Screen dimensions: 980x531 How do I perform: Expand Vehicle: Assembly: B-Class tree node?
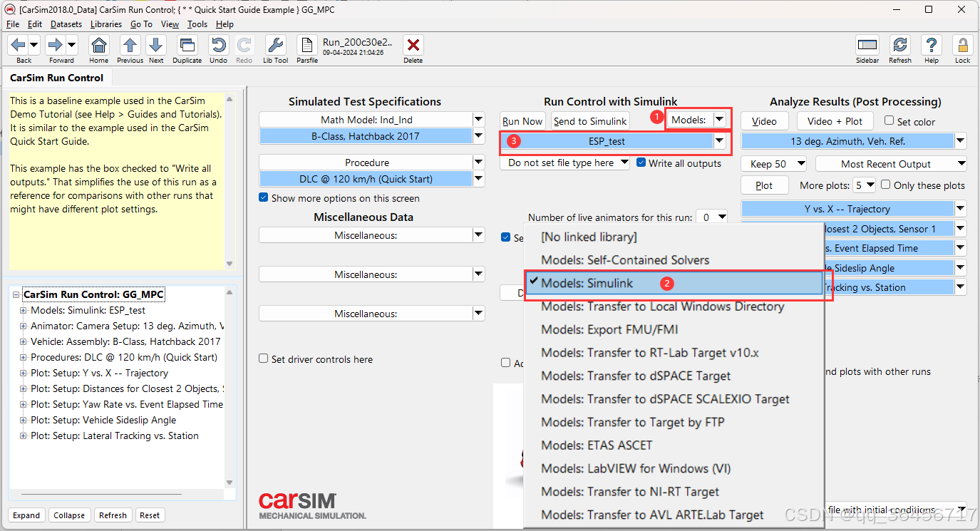(23, 341)
